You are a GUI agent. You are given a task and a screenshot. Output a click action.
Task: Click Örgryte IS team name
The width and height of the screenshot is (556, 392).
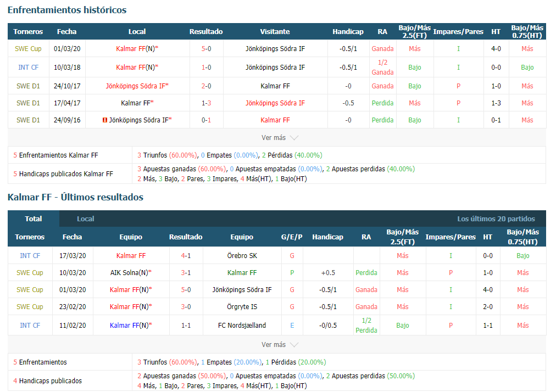242,306
